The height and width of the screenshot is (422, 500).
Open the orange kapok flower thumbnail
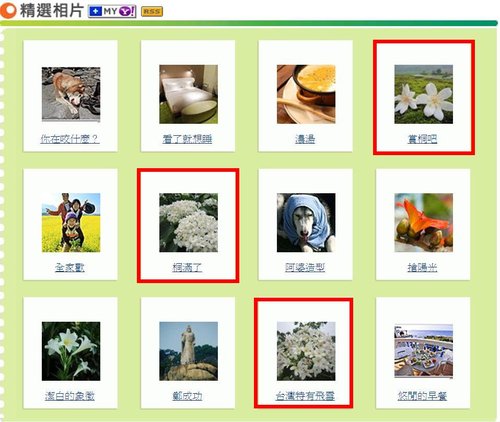coord(424,223)
